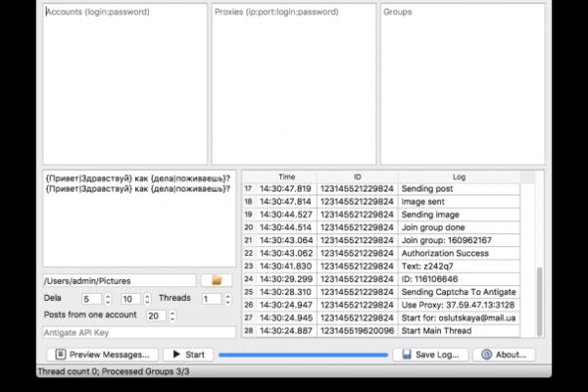Click the stepper arrows beside Threads
Image resolution: width=588 pixels, height=392 pixels.
coord(227,299)
